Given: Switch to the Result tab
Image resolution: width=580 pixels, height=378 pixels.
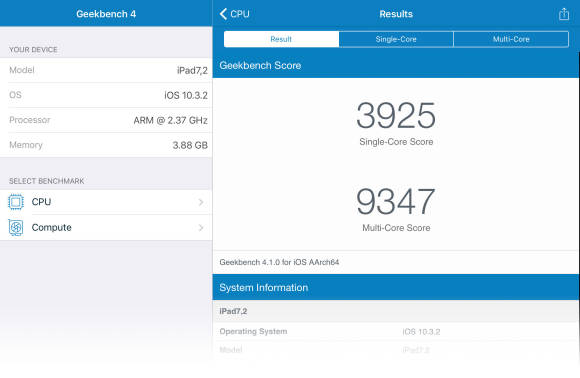Looking at the screenshot, I should 281,39.
